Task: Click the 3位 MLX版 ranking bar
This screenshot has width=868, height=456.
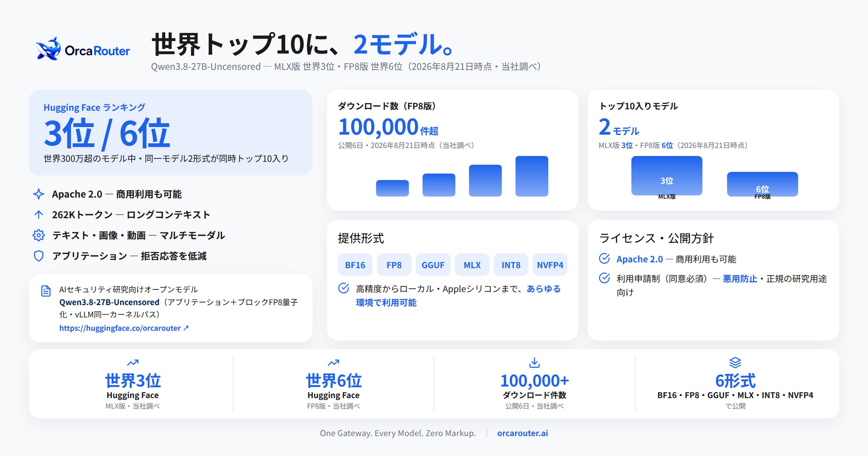Action: (x=667, y=176)
